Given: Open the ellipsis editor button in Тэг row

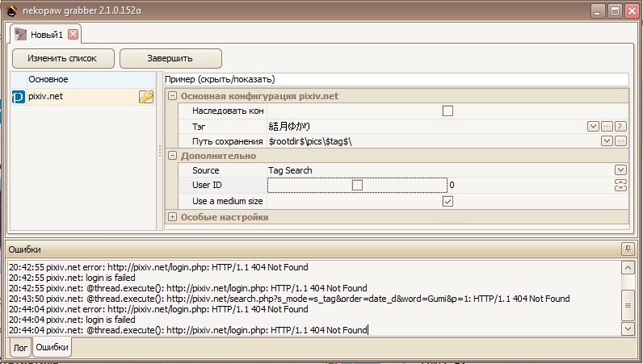Looking at the screenshot, I should (x=607, y=126).
